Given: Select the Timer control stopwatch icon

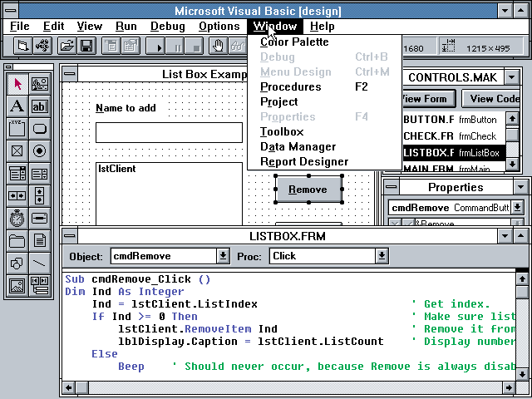Looking at the screenshot, I should (x=17, y=219).
